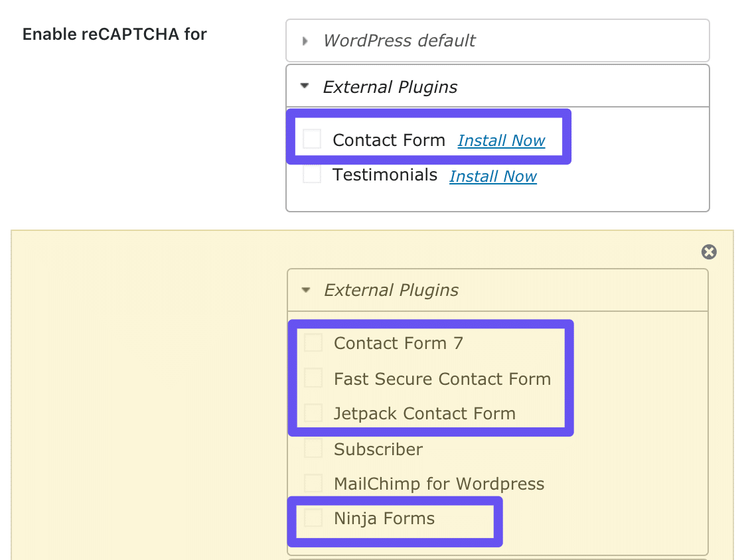Image resolution: width=746 pixels, height=560 pixels.
Task: Click the External Plugins header label
Action: pos(390,86)
